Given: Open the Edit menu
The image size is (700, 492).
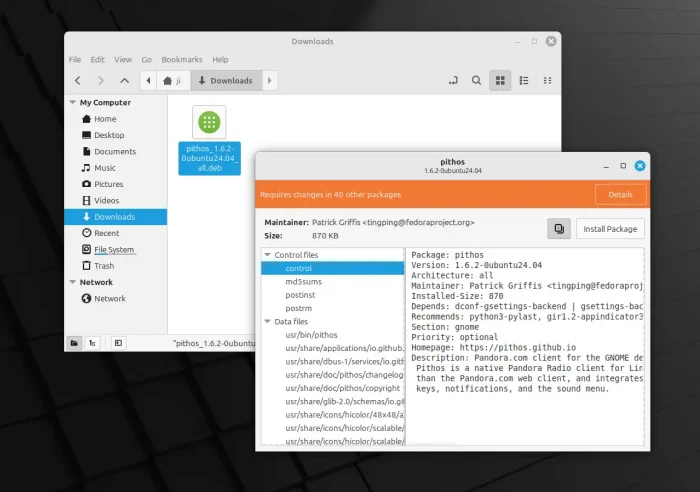Looking at the screenshot, I should 97,59.
